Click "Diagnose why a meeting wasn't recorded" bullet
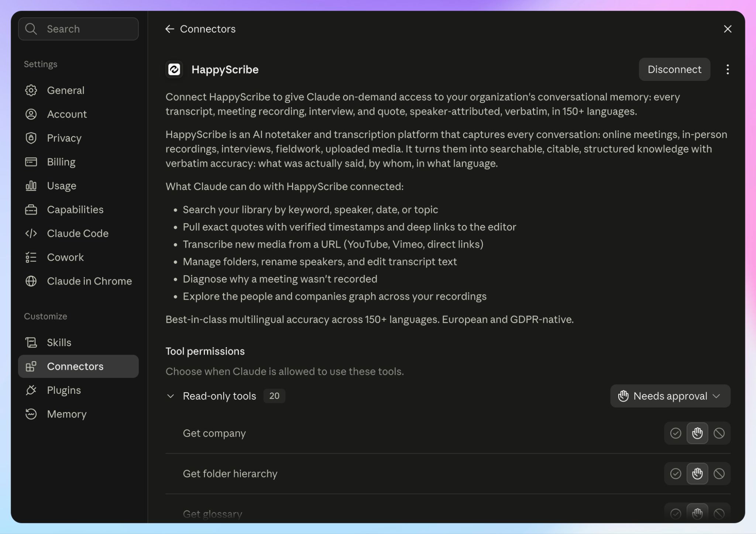Image resolution: width=756 pixels, height=534 pixels. tap(280, 279)
